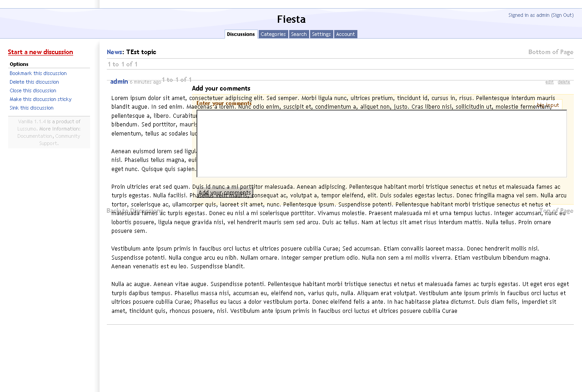Image resolution: width=582 pixels, height=392 pixels.
Task: Click the 'TEst topic' discussion title
Action: coord(141,52)
